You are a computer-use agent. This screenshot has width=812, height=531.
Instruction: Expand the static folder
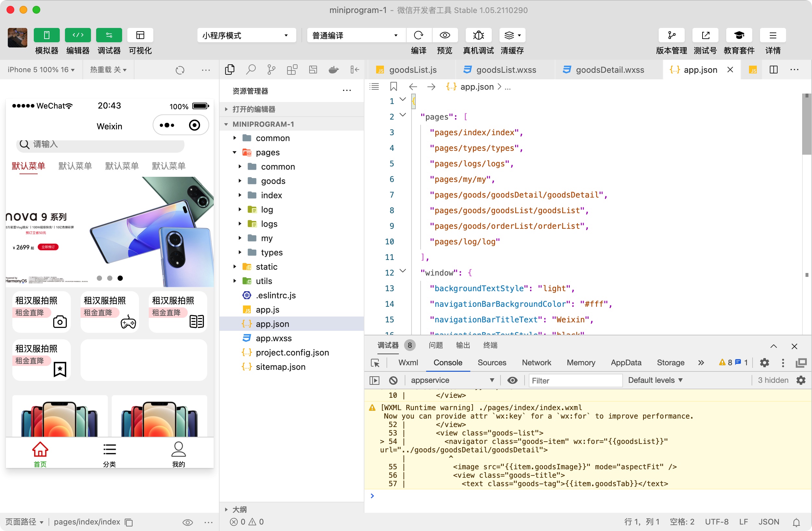pos(292,266)
